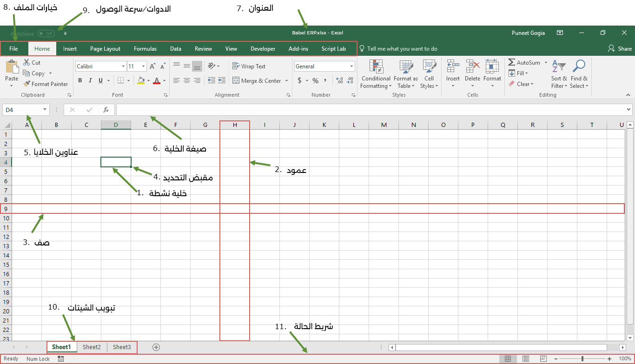The width and height of the screenshot is (635, 364).
Task: Select the Format Painter tool
Action: (x=46, y=84)
